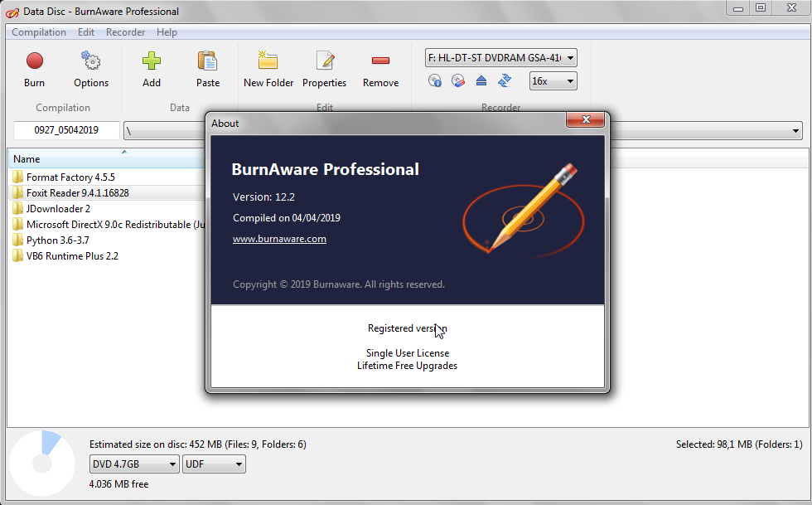Select the Format Factory 4.5.5 row text
812x505 pixels.
click(x=71, y=177)
